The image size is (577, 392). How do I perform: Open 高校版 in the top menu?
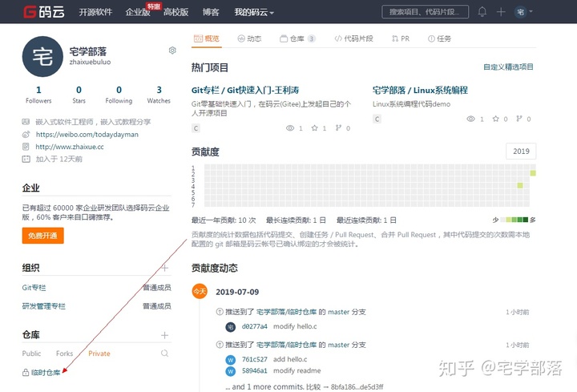pos(176,12)
